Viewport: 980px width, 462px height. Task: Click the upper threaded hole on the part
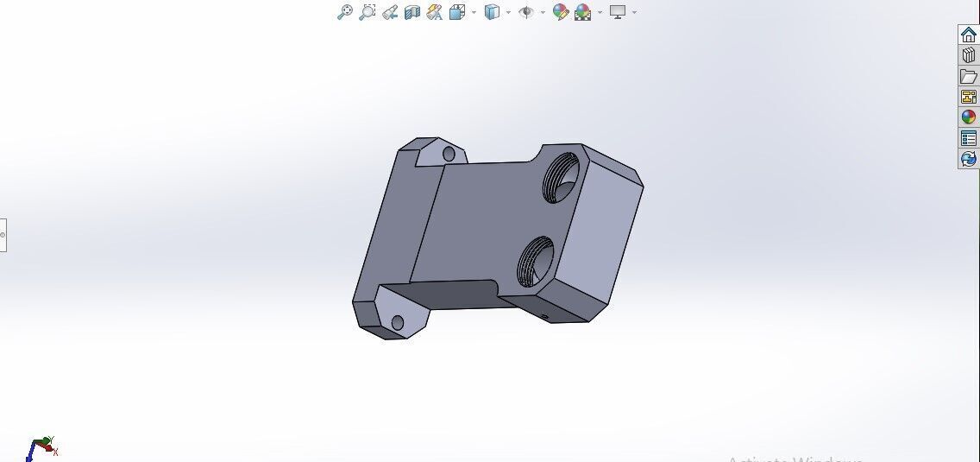coord(561,176)
